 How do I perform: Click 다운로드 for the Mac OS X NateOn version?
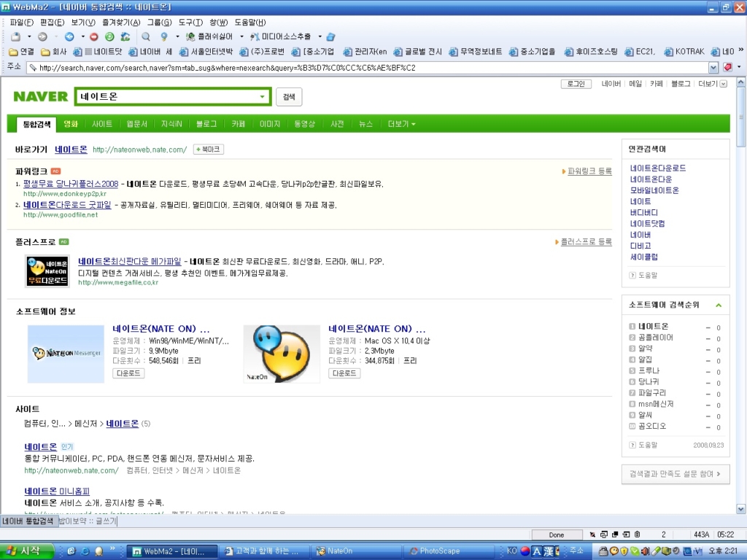344,373
